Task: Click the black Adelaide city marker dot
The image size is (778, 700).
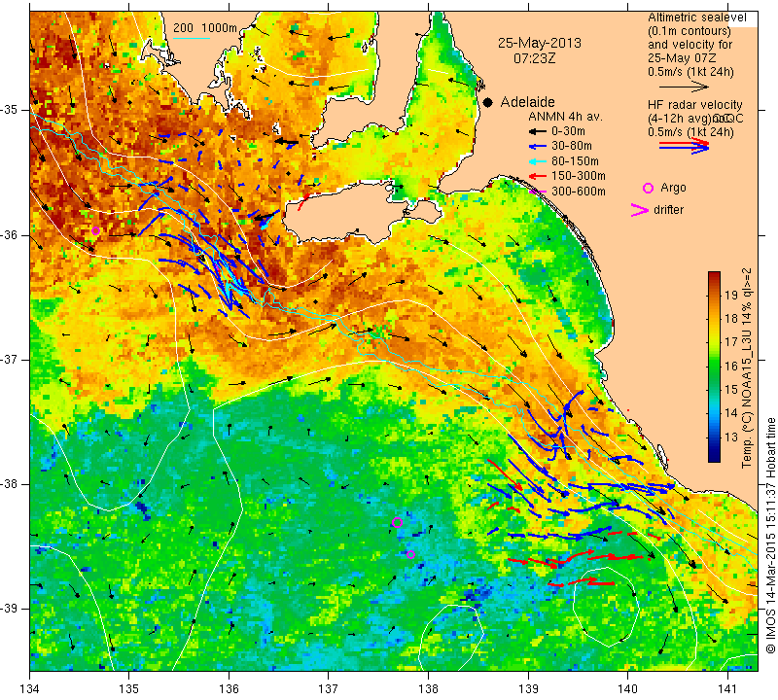Action: tap(488, 102)
